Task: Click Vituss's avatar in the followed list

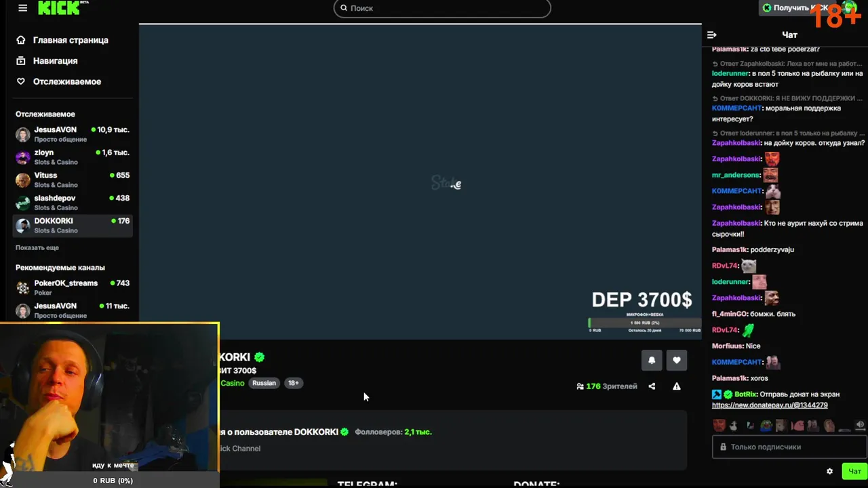Action: (23, 180)
